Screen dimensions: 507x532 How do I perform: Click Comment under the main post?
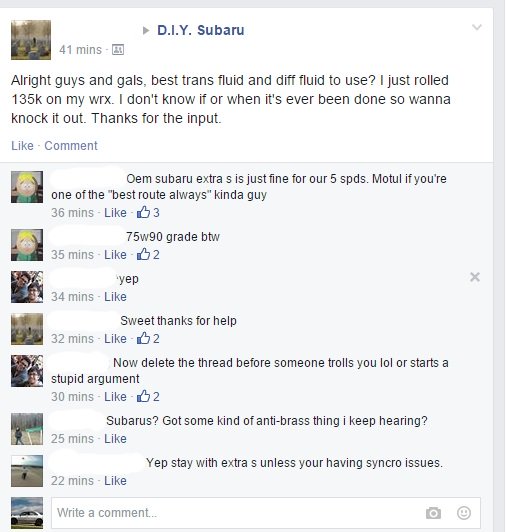71,146
